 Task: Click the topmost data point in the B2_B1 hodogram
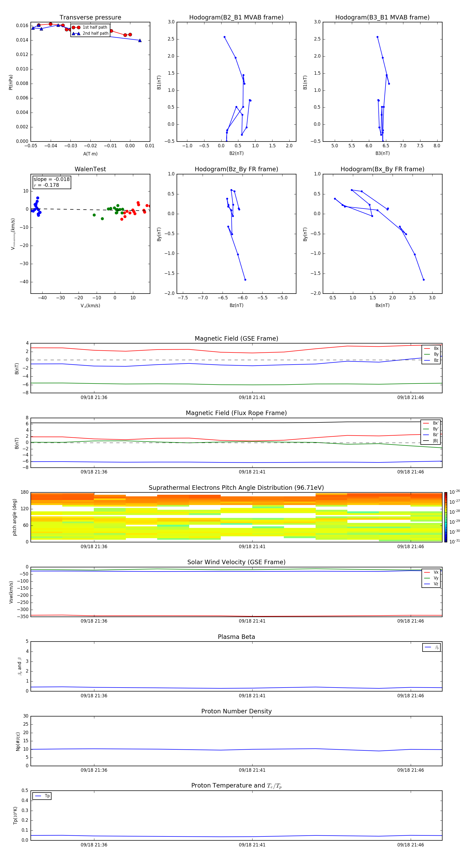224,37
